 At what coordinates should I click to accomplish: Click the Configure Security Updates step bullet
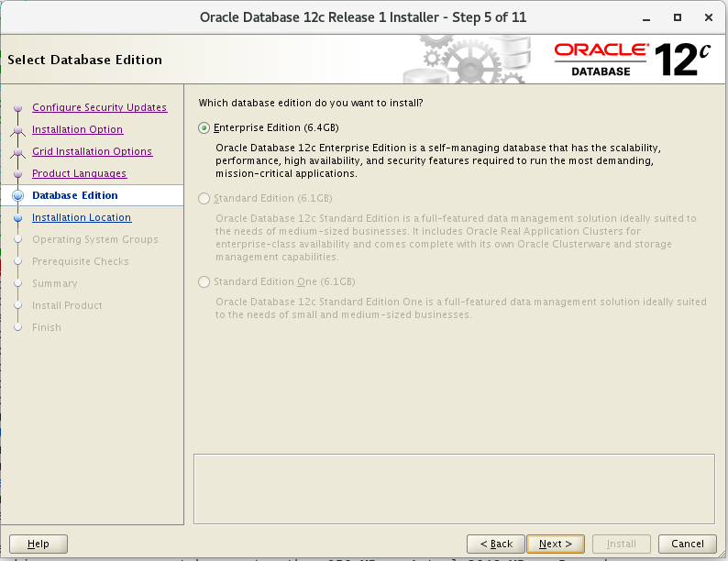pyautogui.click(x=17, y=108)
